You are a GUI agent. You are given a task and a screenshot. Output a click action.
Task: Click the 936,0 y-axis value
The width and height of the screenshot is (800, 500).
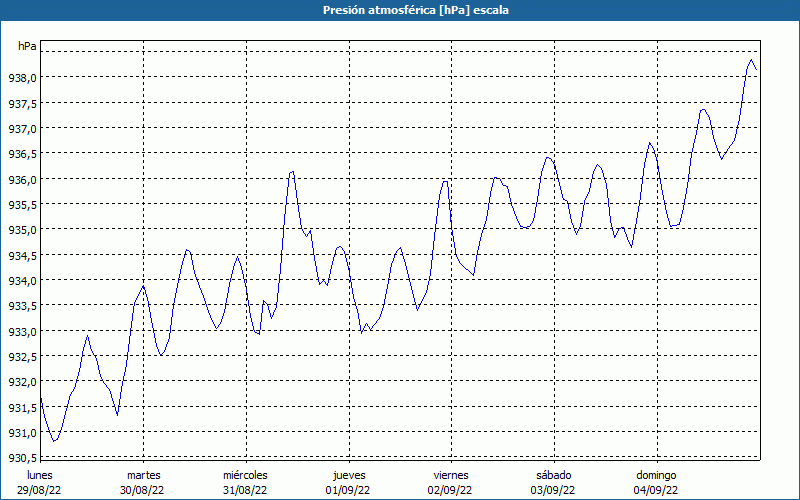point(22,180)
